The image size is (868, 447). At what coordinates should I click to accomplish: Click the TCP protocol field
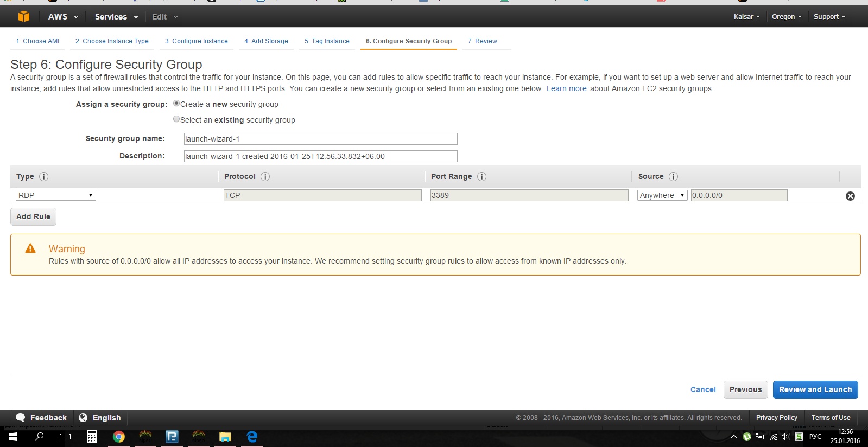tap(322, 195)
